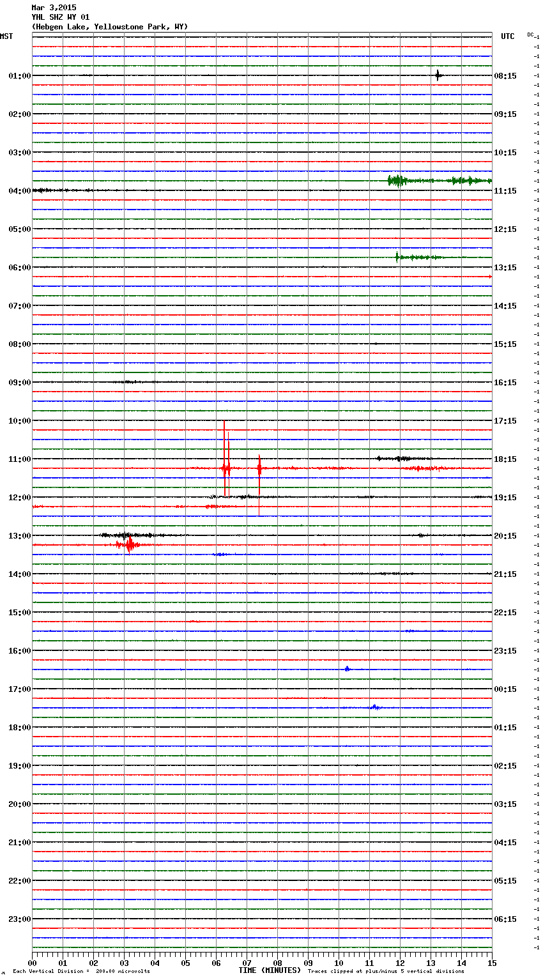This screenshot has width=543, height=980.
Task: Select the 02:00 MST time label
Action: click(x=20, y=114)
